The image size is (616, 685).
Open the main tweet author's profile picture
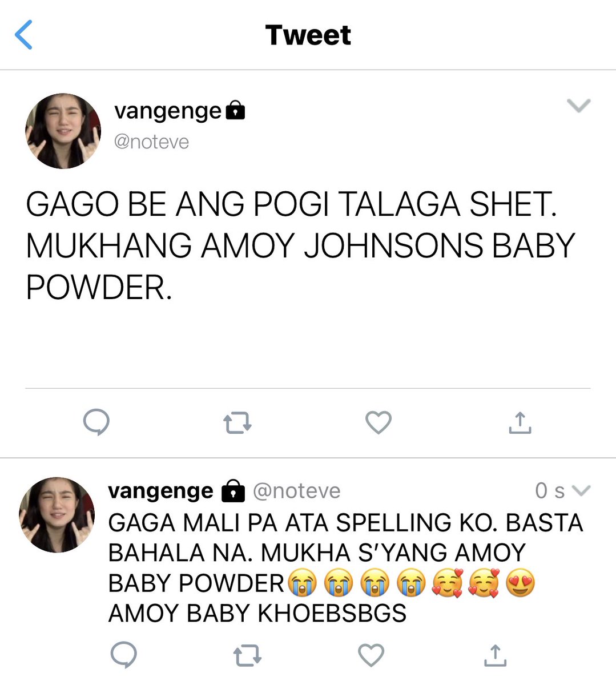(x=63, y=131)
